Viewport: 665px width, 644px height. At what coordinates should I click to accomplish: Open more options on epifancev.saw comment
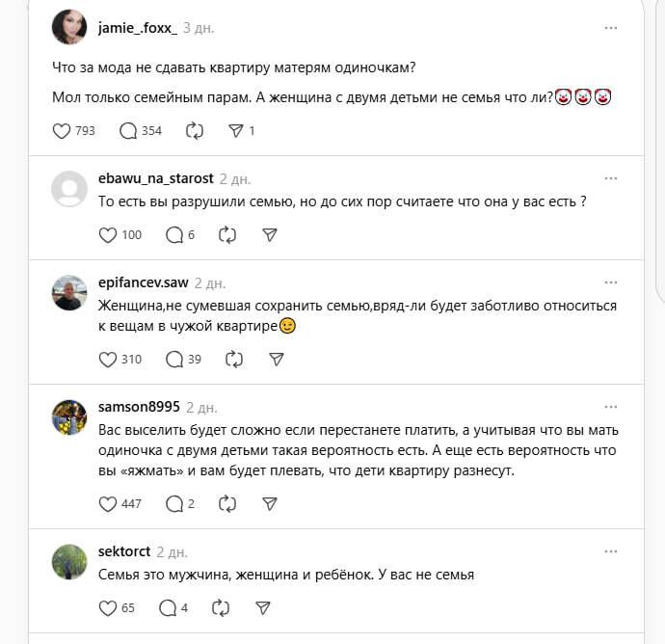(610, 282)
